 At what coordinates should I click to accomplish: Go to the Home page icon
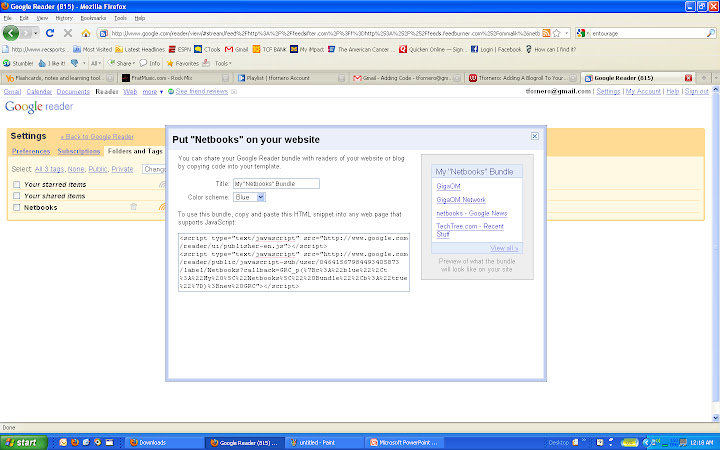pyautogui.click(x=86, y=33)
